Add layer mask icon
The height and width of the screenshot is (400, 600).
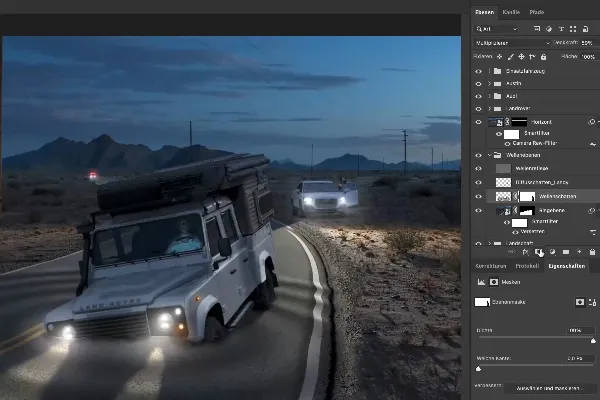click(538, 252)
